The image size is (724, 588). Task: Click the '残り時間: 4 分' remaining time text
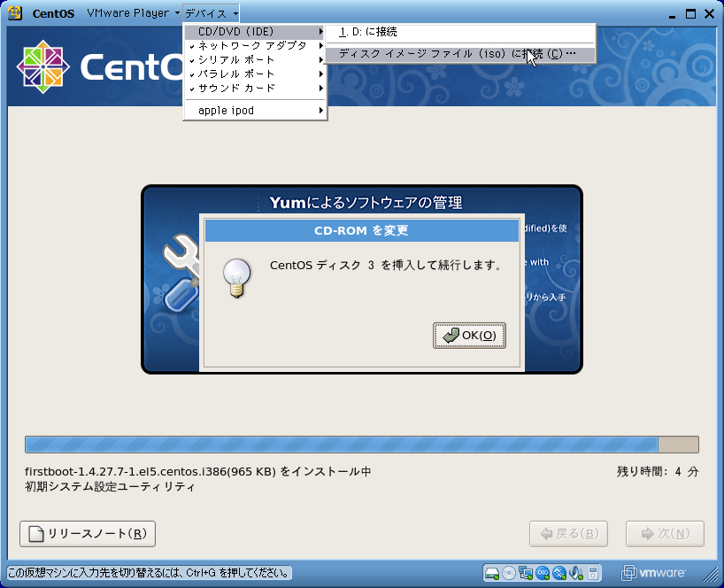[658, 472]
